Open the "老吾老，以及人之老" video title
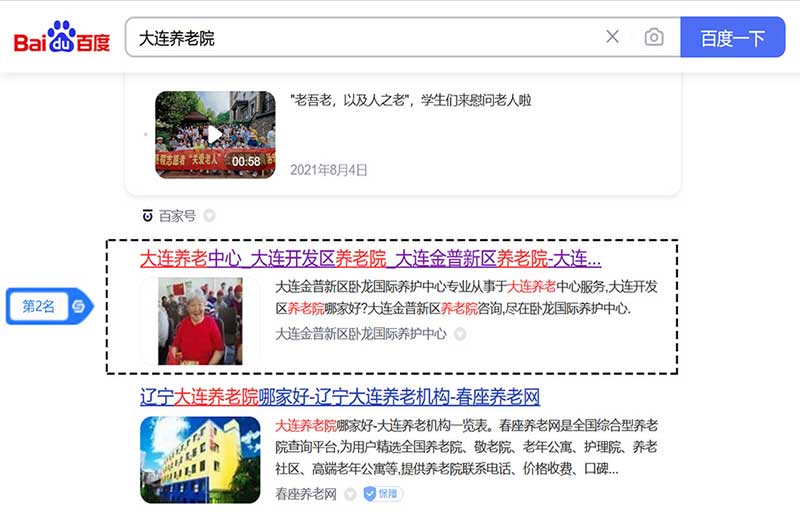The width and height of the screenshot is (800, 522). click(x=410, y=100)
